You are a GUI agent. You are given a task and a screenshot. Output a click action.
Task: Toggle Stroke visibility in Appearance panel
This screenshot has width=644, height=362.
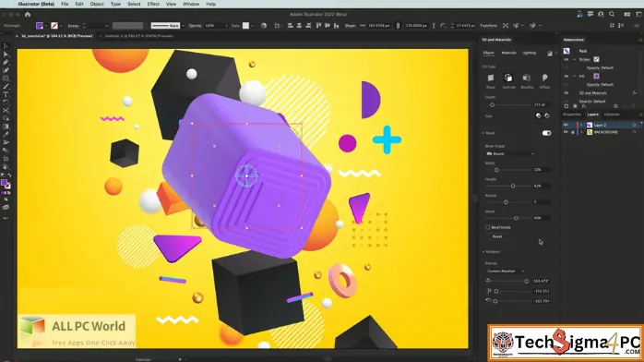point(566,60)
